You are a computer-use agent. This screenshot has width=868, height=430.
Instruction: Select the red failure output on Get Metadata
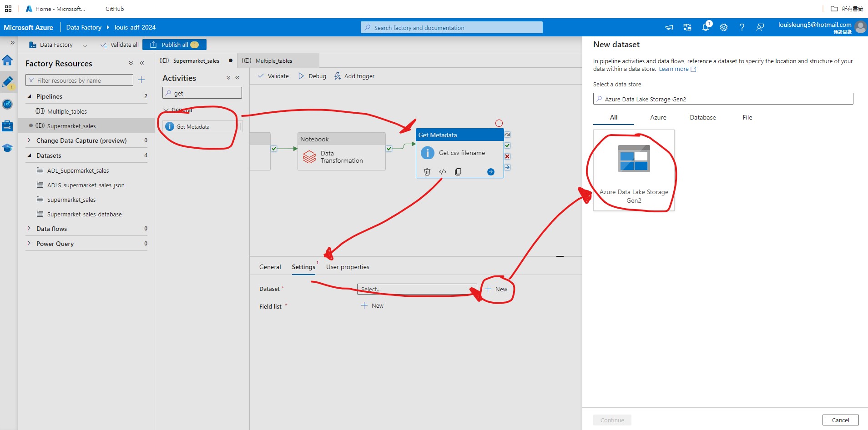click(507, 156)
